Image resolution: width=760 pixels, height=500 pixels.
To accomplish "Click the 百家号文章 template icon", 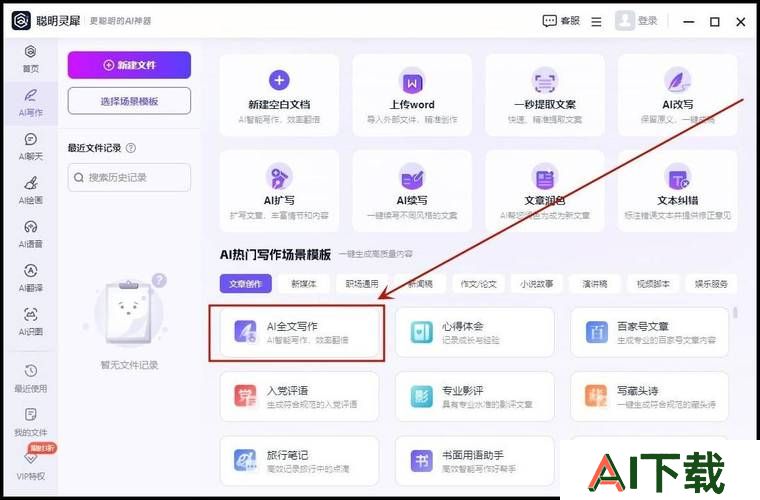I will pyautogui.click(x=597, y=332).
